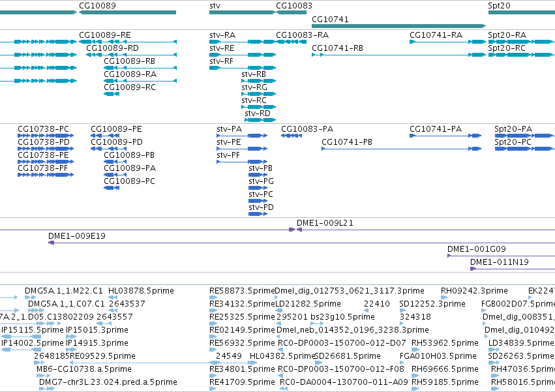Select the stv-RA transcript
This screenshot has width=555, height=392.
coord(243,42)
